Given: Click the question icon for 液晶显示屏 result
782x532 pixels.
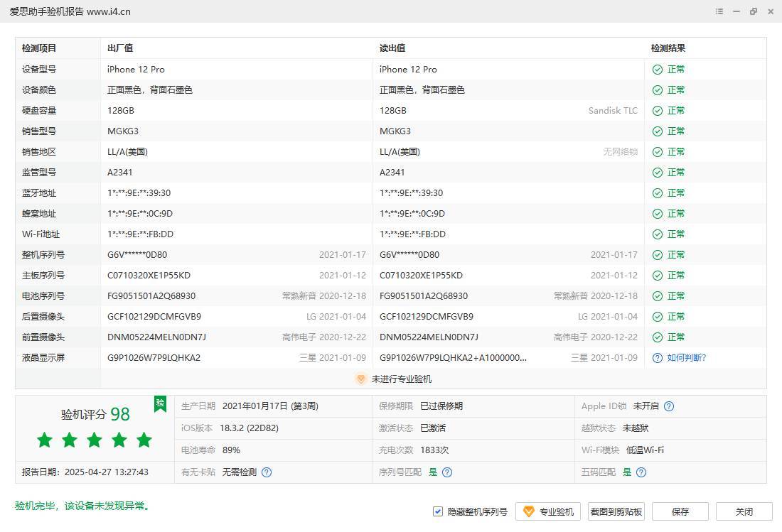Looking at the screenshot, I should click(x=658, y=358).
